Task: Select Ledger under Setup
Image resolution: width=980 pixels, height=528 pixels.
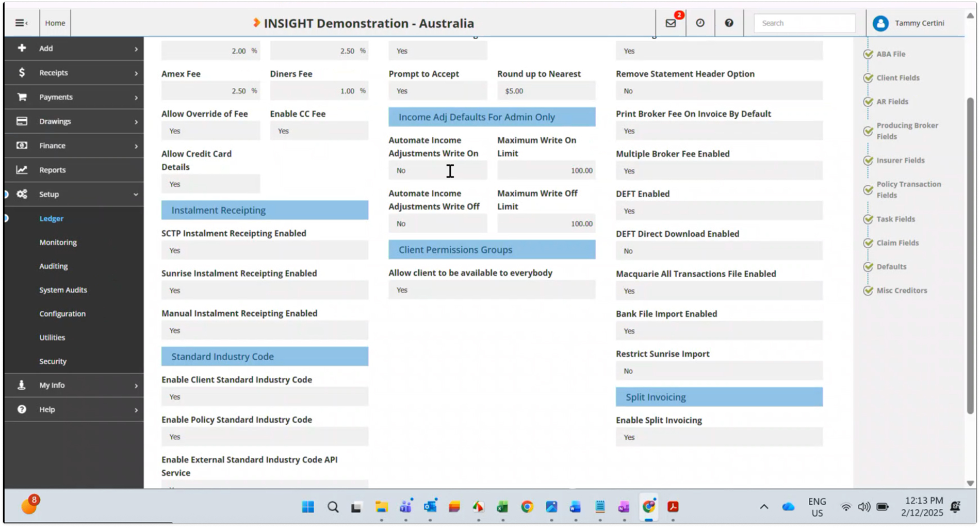Action: (52, 218)
